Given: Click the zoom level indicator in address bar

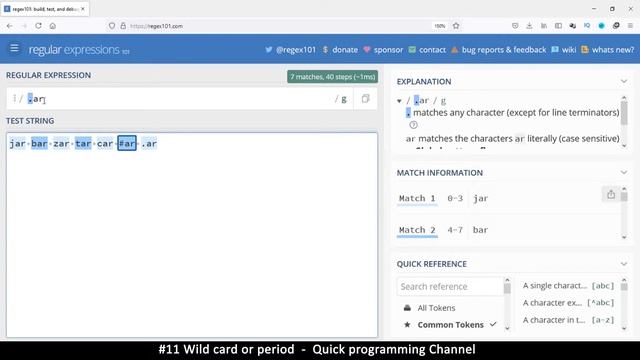Looking at the screenshot, I should pyautogui.click(x=440, y=26).
